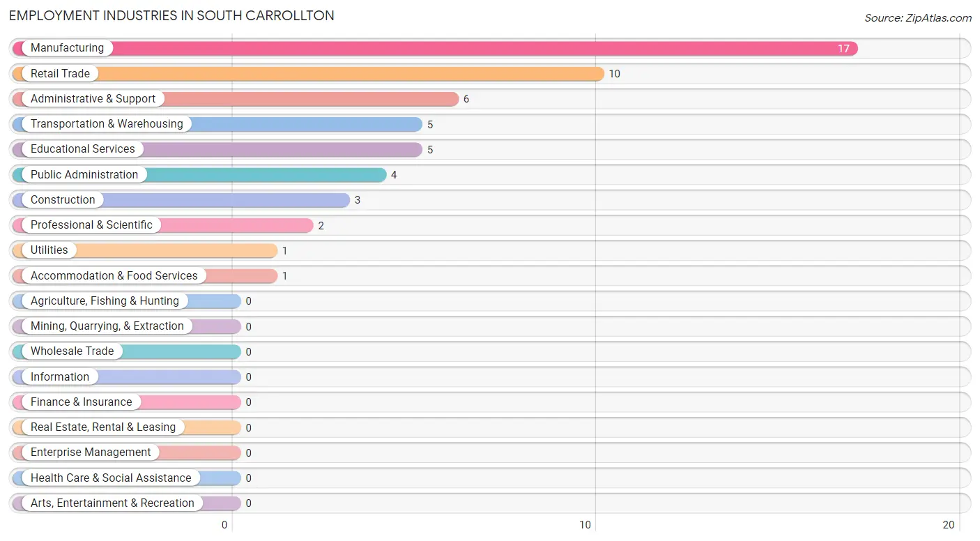Click Arts, Entertainment & Recreation label
This screenshot has height=541, width=980.
pyautogui.click(x=112, y=503)
